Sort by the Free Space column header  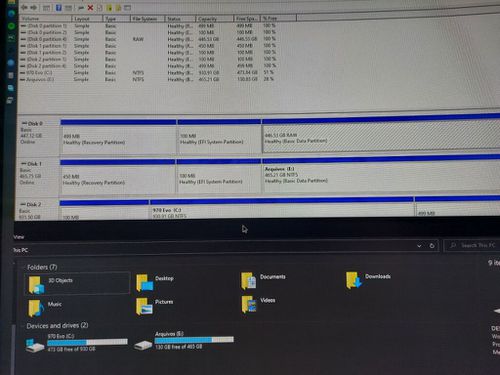pyautogui.click(x=247, y=18)
